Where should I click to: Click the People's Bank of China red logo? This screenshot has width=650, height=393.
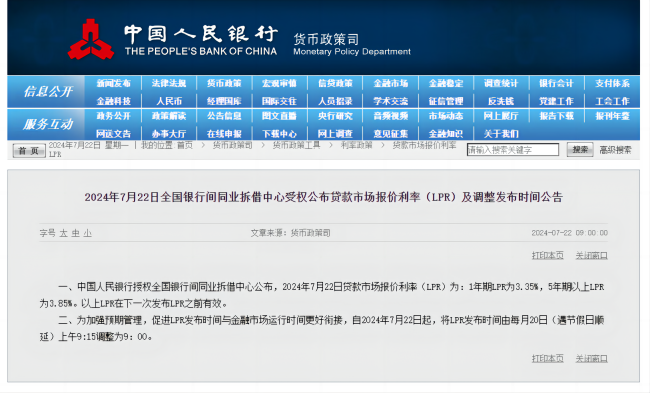pyautogui.click(x=91, y=39)
